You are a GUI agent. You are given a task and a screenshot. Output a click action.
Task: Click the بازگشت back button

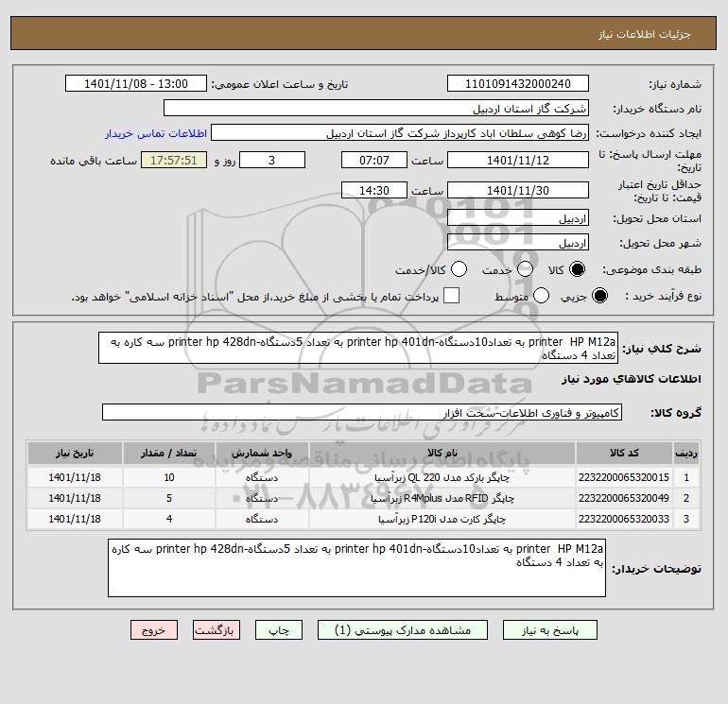217,630
